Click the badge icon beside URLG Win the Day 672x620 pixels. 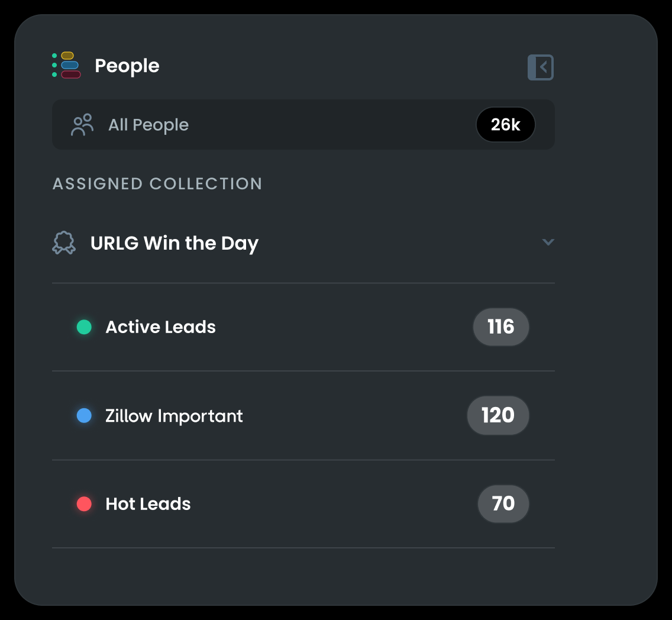click(x=64, y=243)
